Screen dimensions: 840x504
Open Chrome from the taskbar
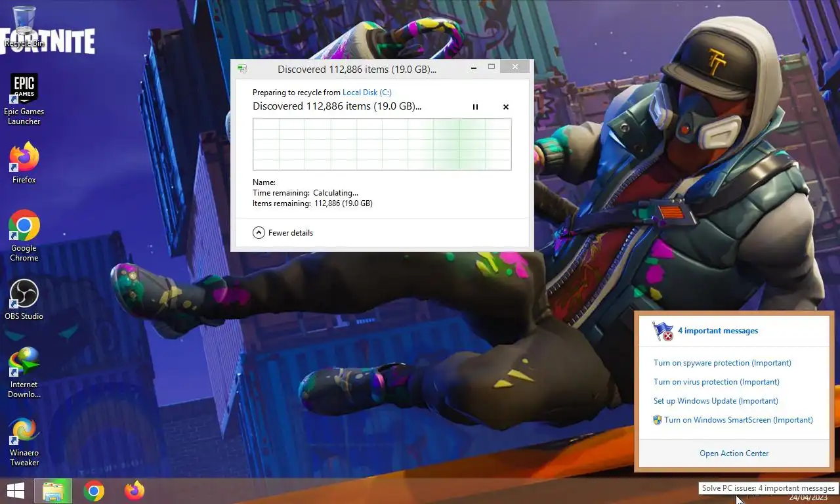pyautogui.click(x=94, y=491)
